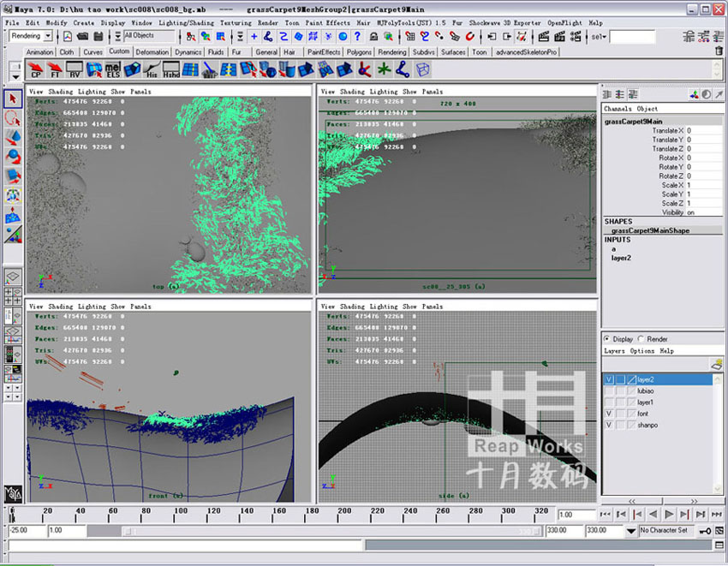Toggle display type box for font layer

620,414
